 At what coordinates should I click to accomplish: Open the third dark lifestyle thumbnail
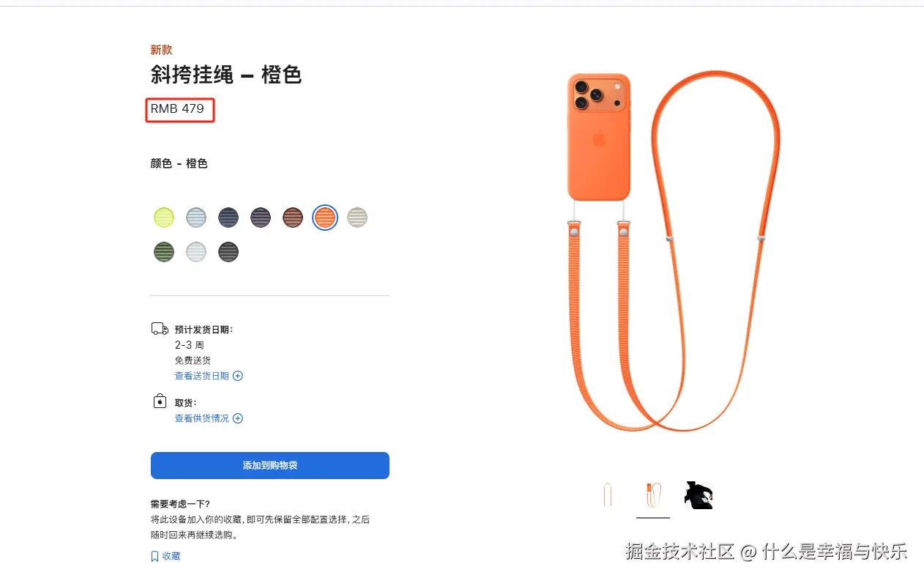tap(698, 495)
